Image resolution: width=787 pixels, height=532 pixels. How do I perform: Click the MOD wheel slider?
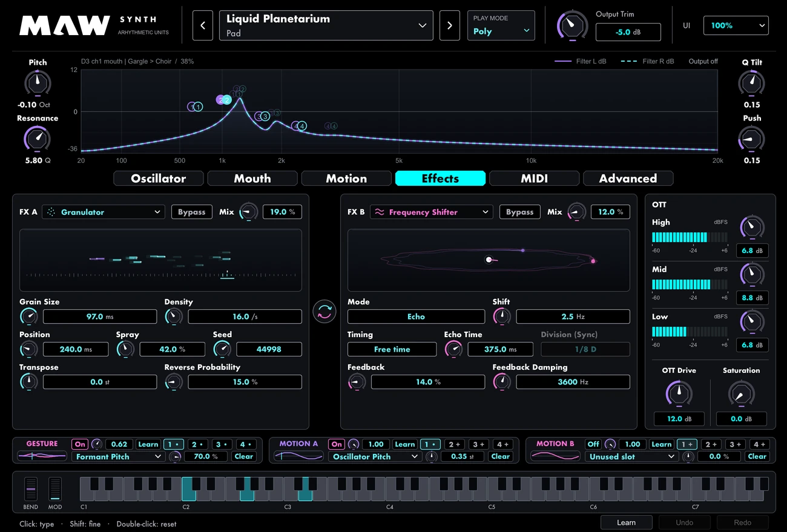[x=55, y=489]
